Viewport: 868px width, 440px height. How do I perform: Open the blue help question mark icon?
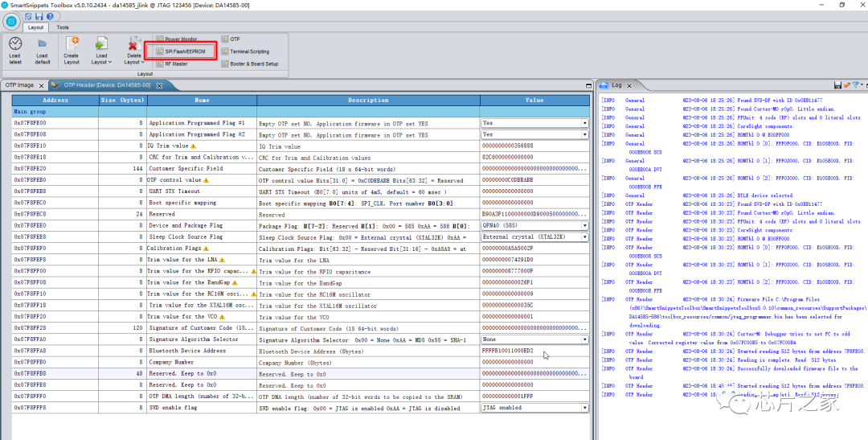coord(49,17)
